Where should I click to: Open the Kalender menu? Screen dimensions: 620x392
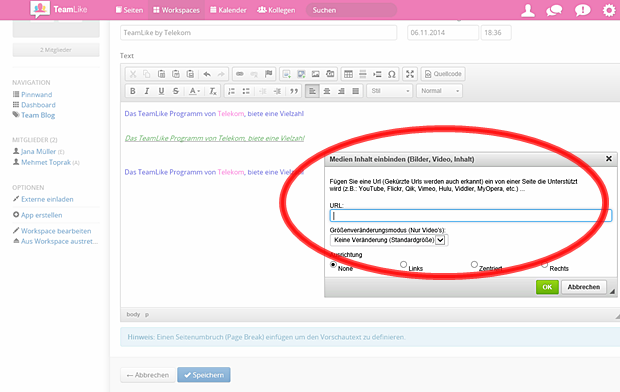click(228, 10)
